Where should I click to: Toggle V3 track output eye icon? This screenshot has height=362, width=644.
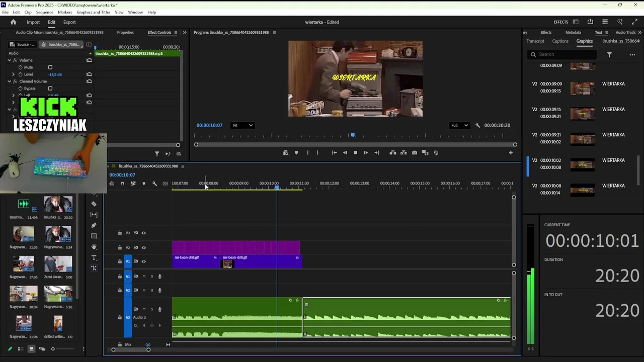143,233
